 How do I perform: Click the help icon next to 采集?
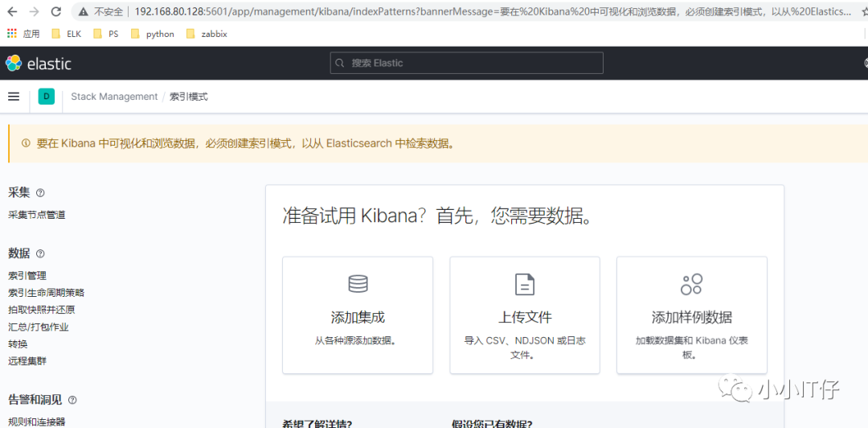40,193
